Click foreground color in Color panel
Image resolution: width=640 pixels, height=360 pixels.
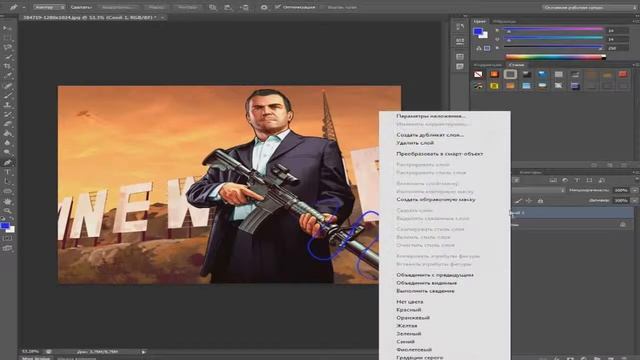(x=478, y=31)
